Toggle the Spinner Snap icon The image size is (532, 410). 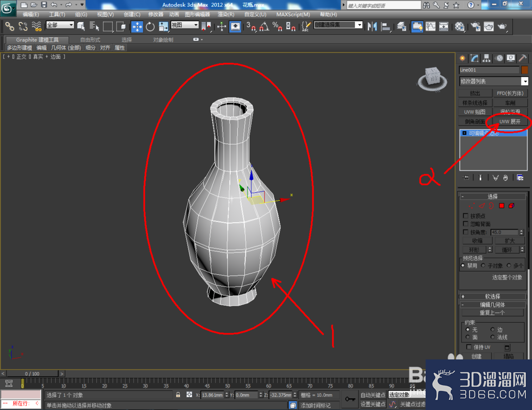point(290,27)
